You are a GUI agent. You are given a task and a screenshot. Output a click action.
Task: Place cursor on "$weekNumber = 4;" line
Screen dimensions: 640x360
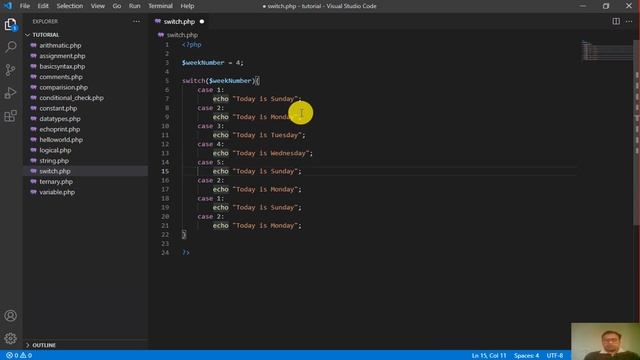pos(213,63)
